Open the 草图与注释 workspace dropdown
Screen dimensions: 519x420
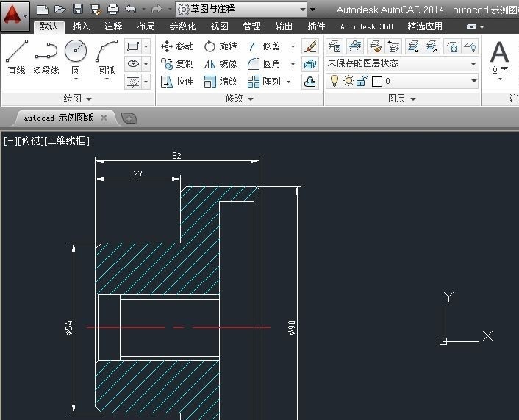241,10
